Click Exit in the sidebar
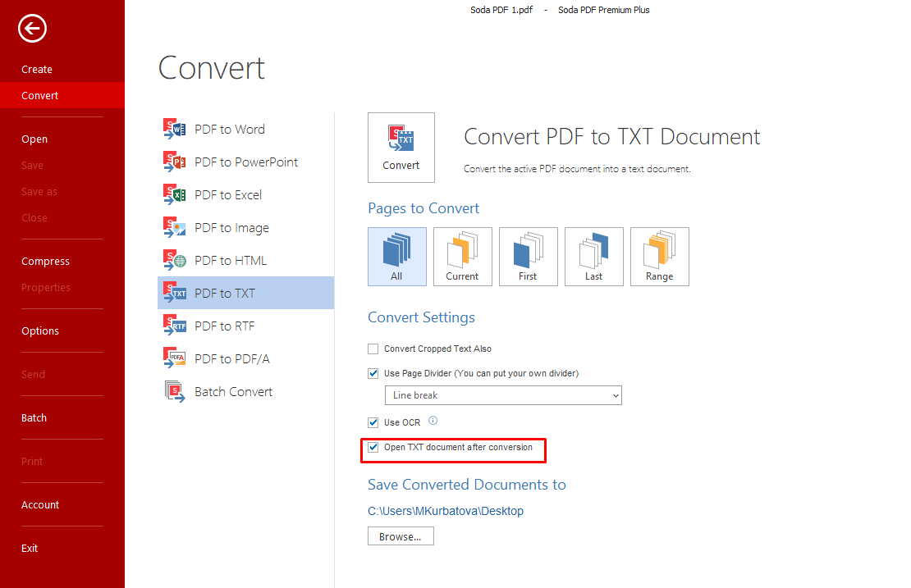Image resolution: width=911 pixels, height=588 pixels. click(29, 549)
